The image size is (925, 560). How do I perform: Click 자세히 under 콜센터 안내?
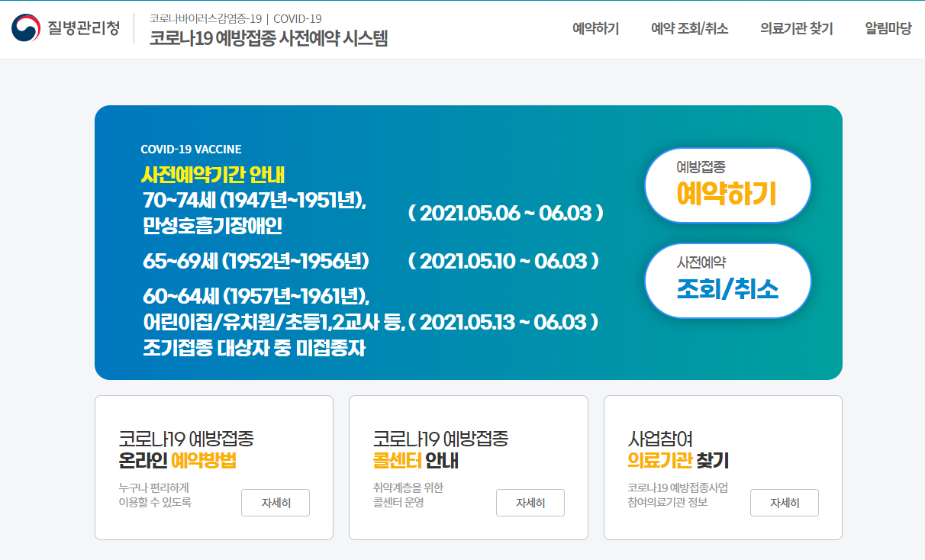pos(530,503)
